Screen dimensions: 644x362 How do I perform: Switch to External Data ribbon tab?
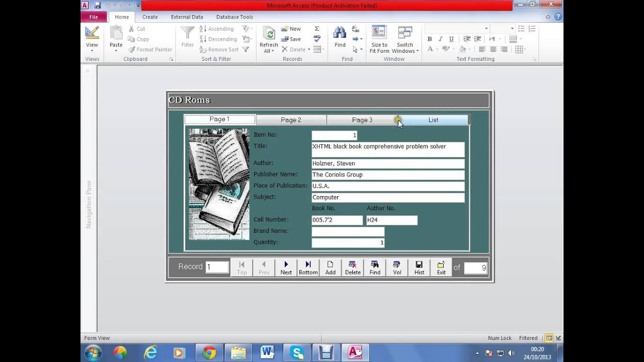click(x=187, y=17)
